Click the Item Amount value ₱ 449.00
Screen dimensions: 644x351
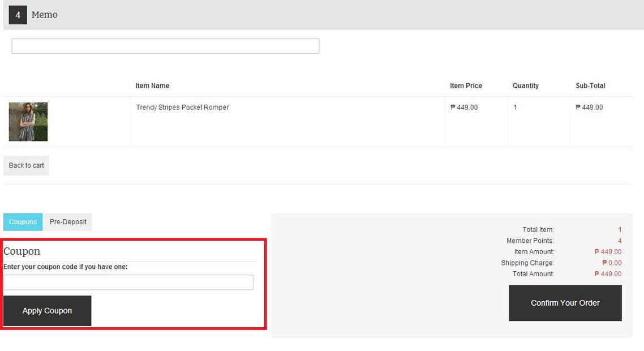[x=608, y=252]
